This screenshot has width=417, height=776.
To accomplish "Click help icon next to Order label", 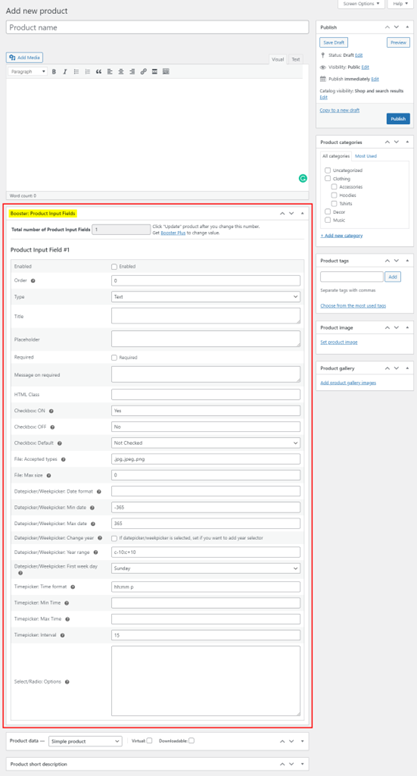I will tap(33, 281).
